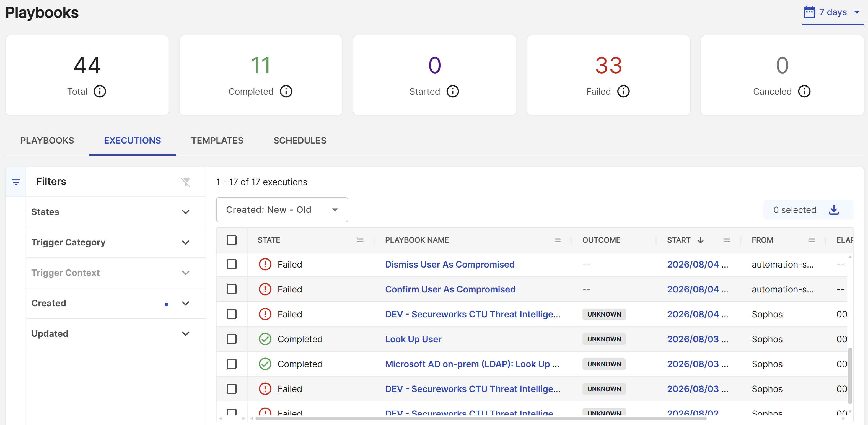Click 'automation-s...' in the Dismiss User row
Screen dimensions: 868x425
783,264
